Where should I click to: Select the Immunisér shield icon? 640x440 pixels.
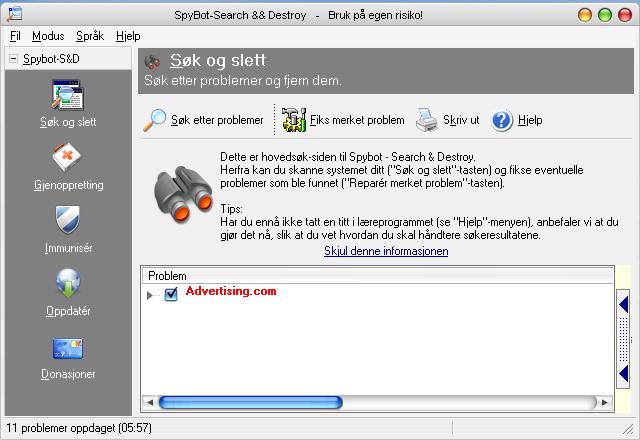tap(67, 220)
